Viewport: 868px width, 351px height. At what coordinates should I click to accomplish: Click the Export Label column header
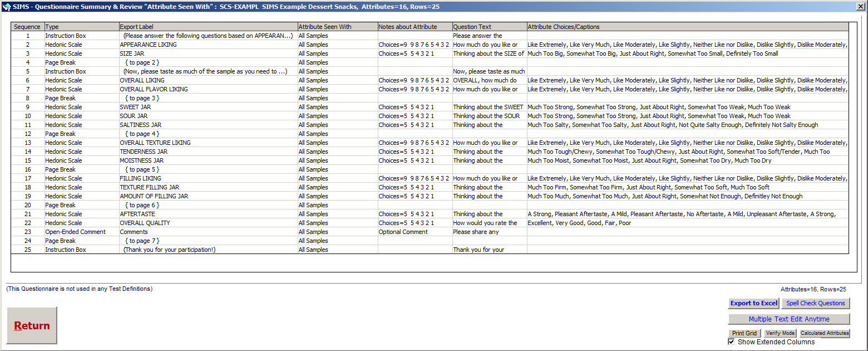(208, 27)
